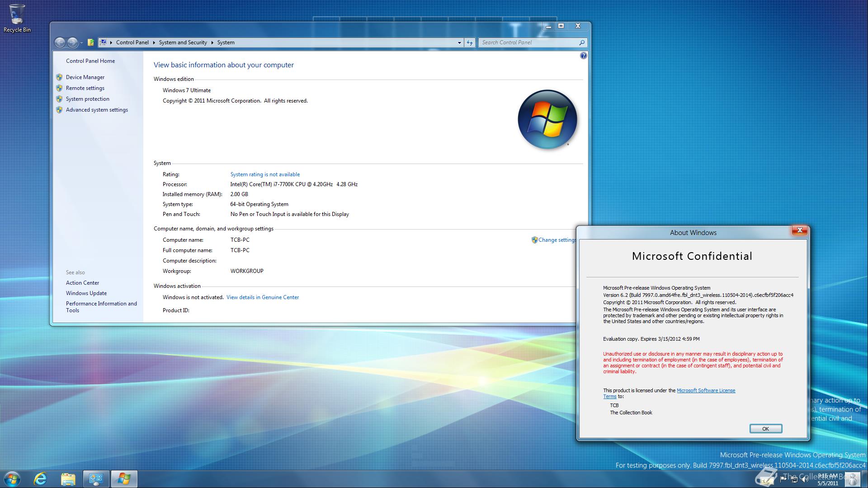868x488 pixels.
Task: Minimize the System Control Panel window
Action: (x=548, y=26)
